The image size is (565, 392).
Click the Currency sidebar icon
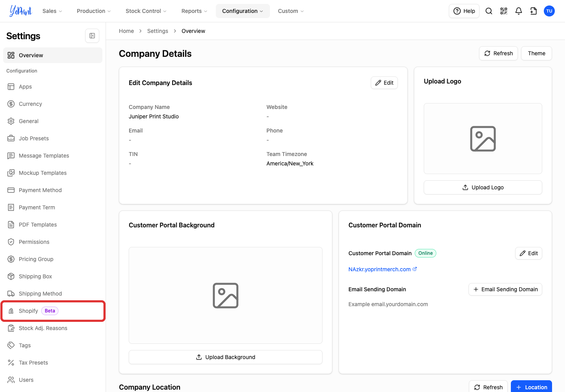(x=11, y=104)
